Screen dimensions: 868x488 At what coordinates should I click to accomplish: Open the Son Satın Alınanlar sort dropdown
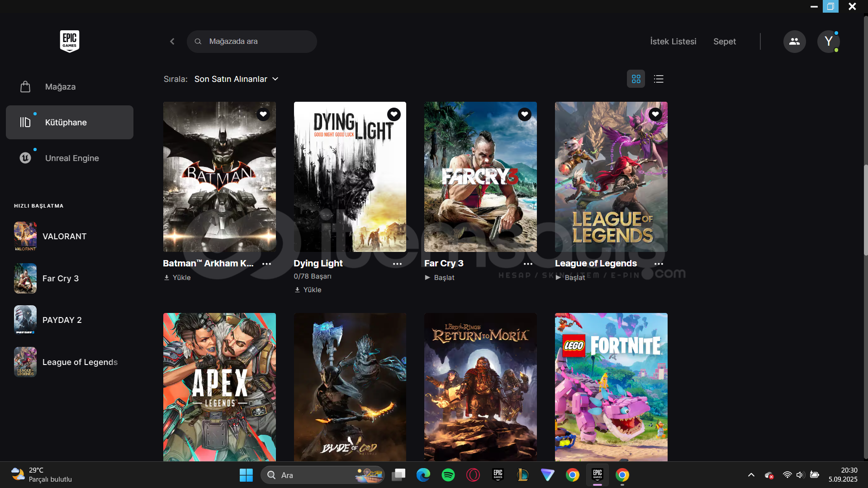(236, 79)
